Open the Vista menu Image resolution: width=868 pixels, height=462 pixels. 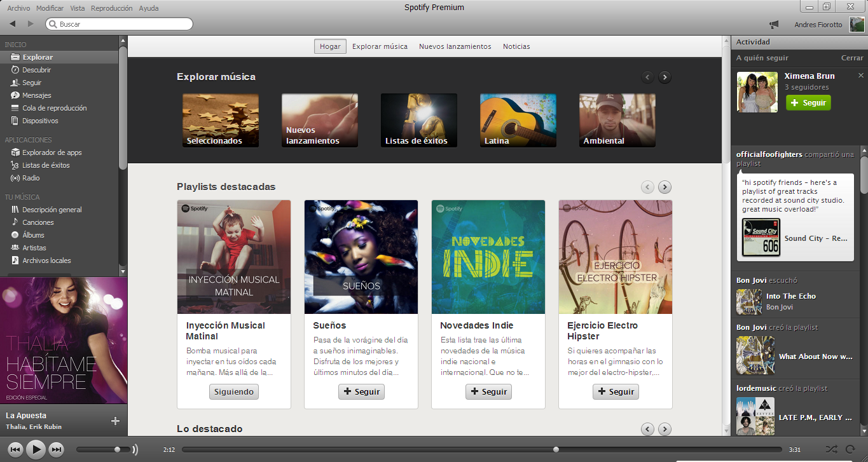tap(78, 8)
